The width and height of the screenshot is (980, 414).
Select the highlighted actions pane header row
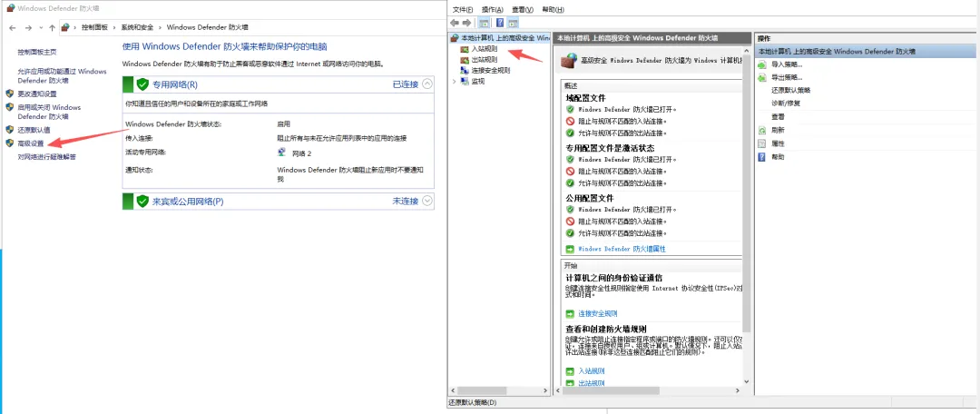click(x=865, y=51)
